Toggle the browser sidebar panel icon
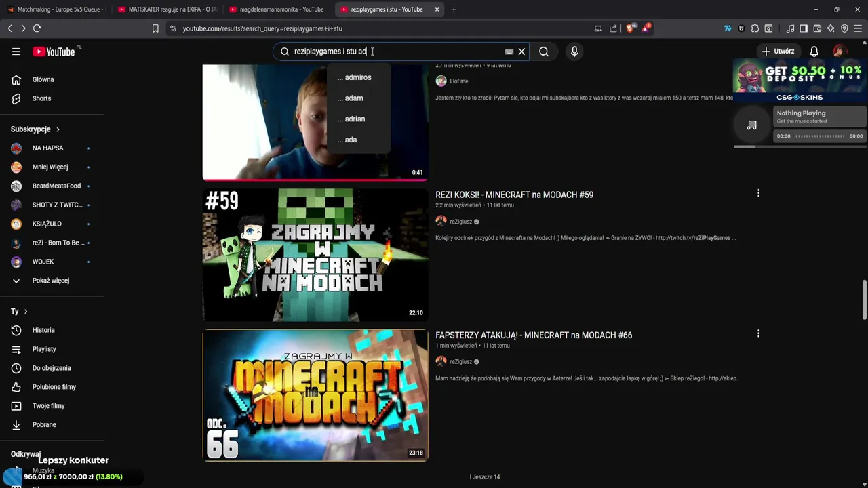This screenshot has height=488, width=868. click(804, 28)
